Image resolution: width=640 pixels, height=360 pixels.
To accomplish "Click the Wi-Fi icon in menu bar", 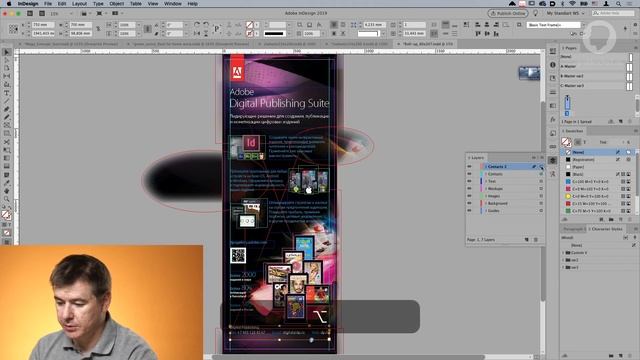I will (572, 4).
